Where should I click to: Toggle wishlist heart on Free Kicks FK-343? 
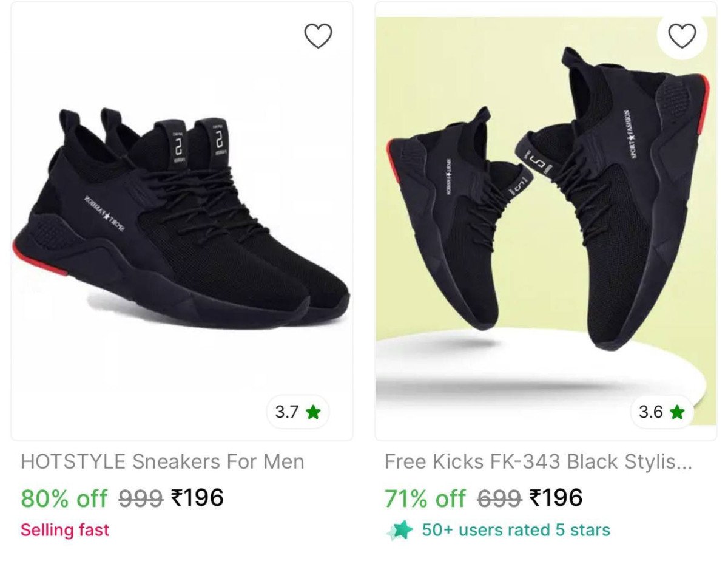point(682,36)
